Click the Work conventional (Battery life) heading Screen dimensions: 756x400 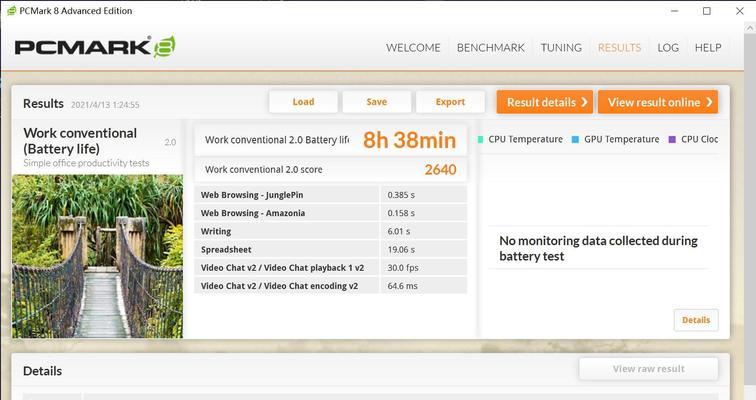pyautogui.click(x=80, y=141)
